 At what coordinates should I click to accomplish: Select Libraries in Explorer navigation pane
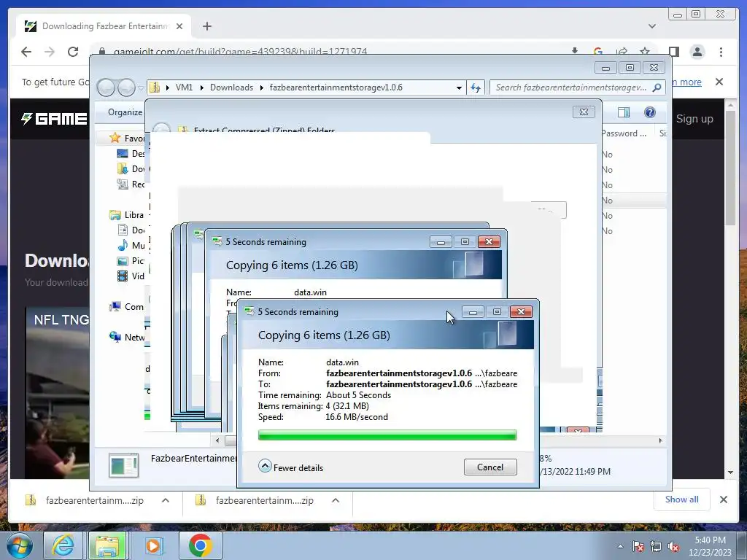click(127, 215)
